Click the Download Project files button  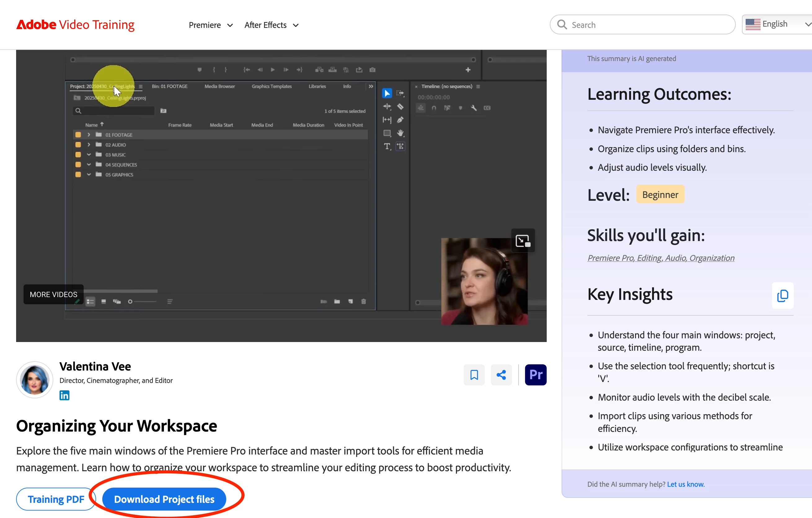click(164, 499)
